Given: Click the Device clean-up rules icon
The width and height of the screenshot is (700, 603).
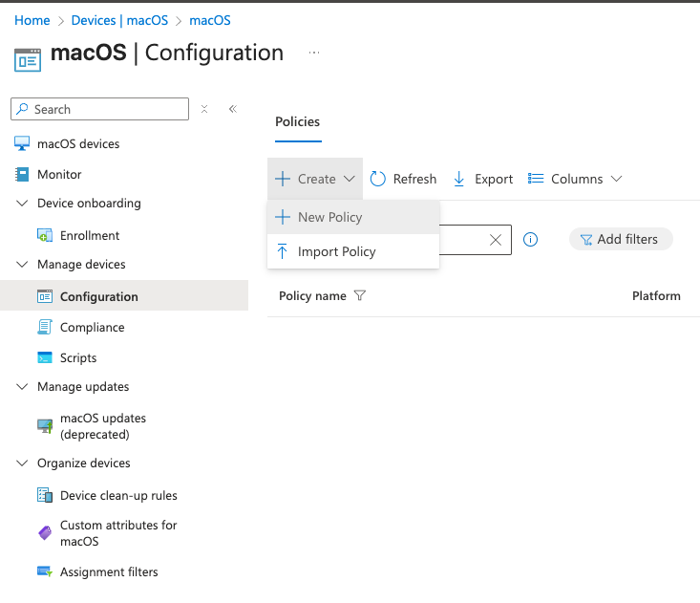Looking at the screenshot, I should pos(45,496).
